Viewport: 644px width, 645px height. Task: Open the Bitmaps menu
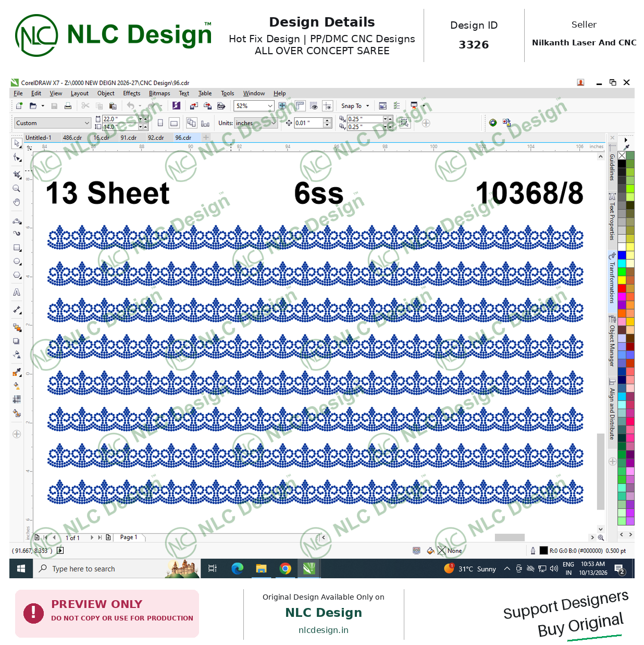[159, 93]
